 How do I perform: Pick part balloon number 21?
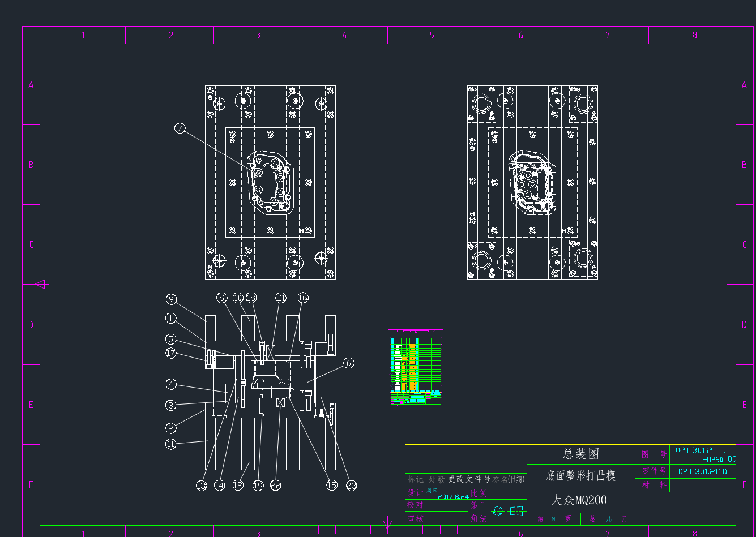281,298
